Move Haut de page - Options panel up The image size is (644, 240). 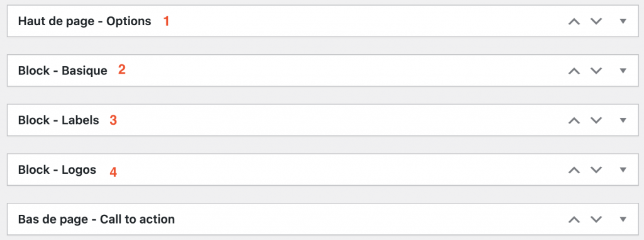[x=574, y=21]
